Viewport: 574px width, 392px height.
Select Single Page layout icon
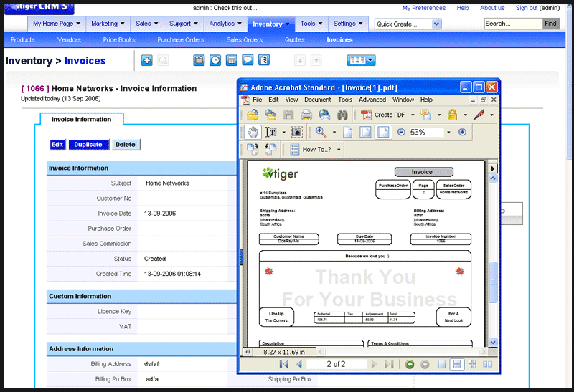coord(442,364)
